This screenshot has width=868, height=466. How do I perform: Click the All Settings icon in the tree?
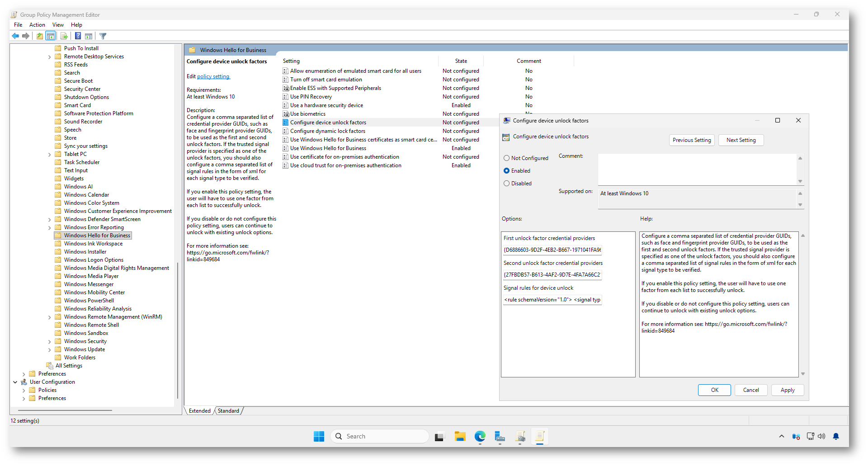point(50,366)
